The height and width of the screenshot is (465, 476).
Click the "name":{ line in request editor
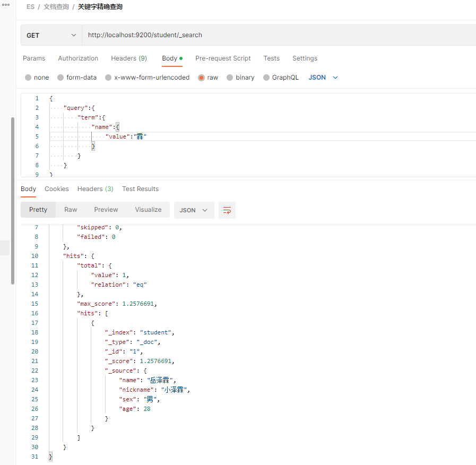coord(106,127)
